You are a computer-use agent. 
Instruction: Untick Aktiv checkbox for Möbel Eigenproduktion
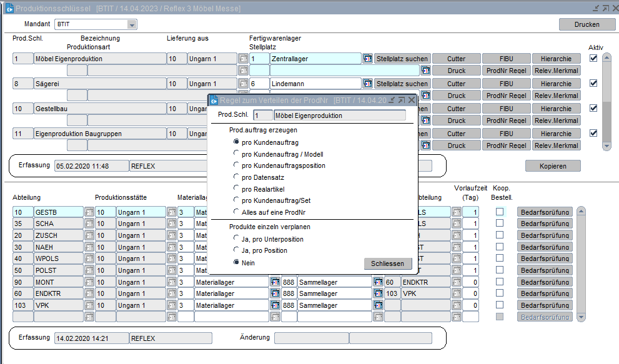tap(593, 58)
